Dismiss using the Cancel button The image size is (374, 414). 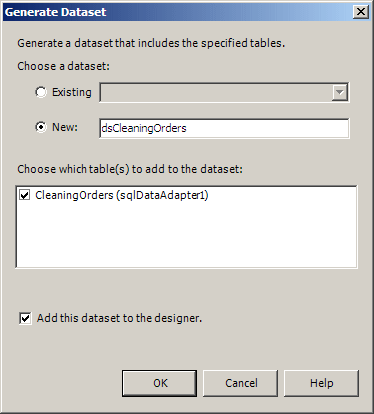pos(240,383)
